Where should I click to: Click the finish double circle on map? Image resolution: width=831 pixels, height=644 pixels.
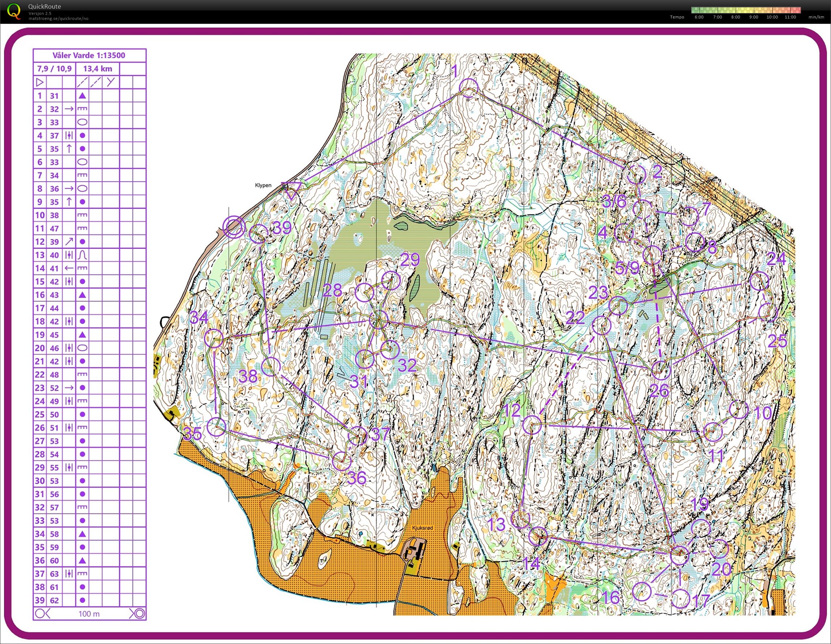point(234,227)
